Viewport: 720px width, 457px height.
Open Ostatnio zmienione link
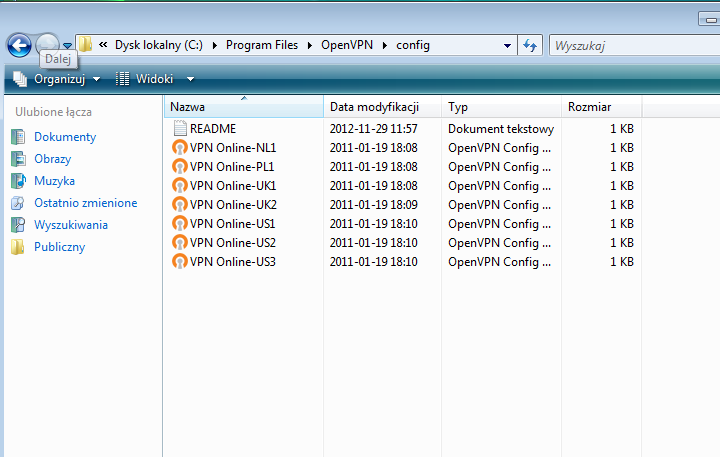pos(85,203)
